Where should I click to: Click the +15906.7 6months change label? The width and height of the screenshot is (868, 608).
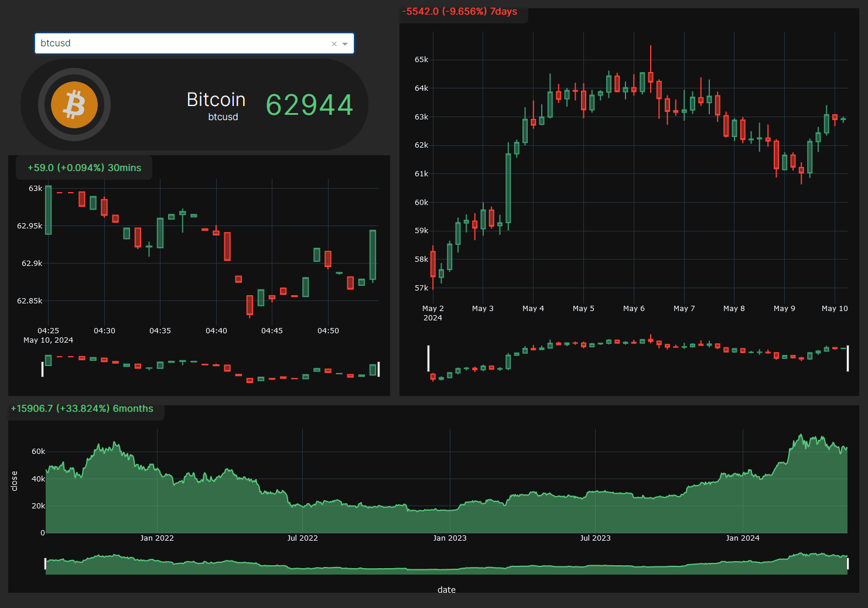point(82,409)
